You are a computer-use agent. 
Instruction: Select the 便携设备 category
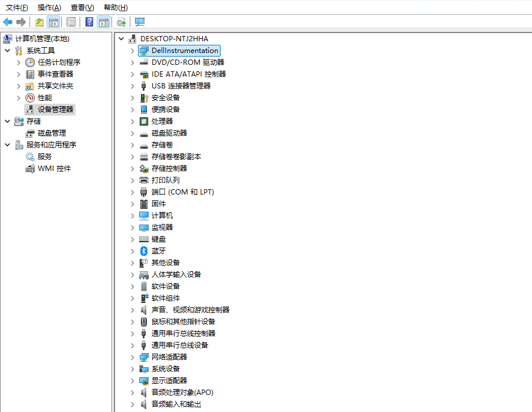pyautogui.click(x=166, y=110)
